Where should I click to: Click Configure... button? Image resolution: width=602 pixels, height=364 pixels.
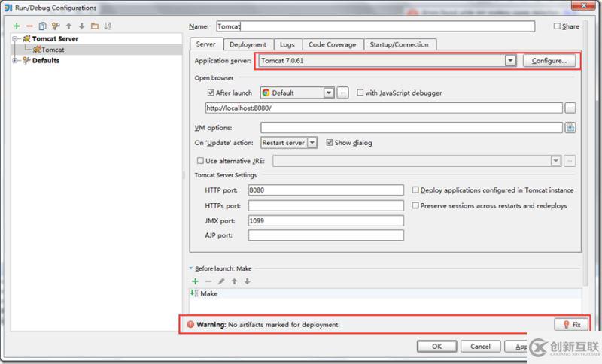[x=549, y=61]
